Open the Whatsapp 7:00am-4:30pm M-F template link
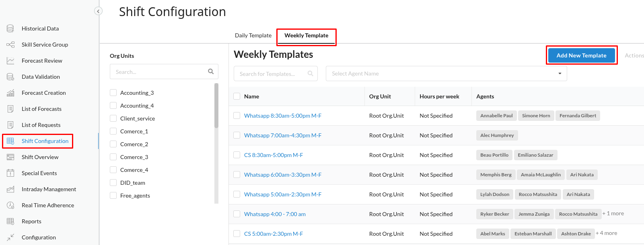This screenshot has width=644, height=245. pos(282,135)
